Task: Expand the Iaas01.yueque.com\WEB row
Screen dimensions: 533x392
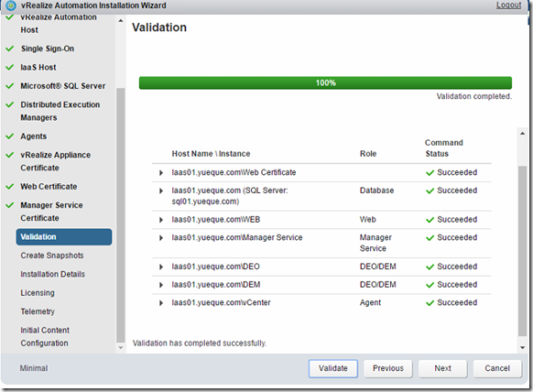Action: (x=161, y=220)
